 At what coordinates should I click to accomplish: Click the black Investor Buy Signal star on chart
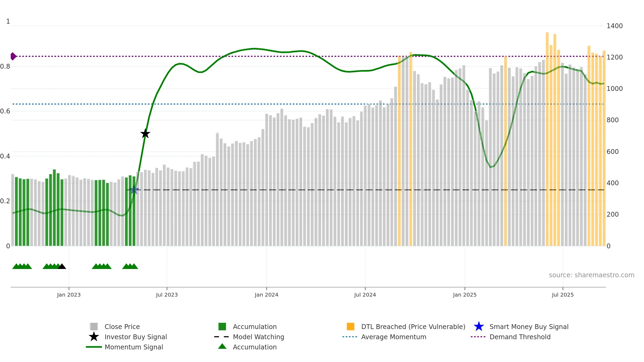(145, 134)
